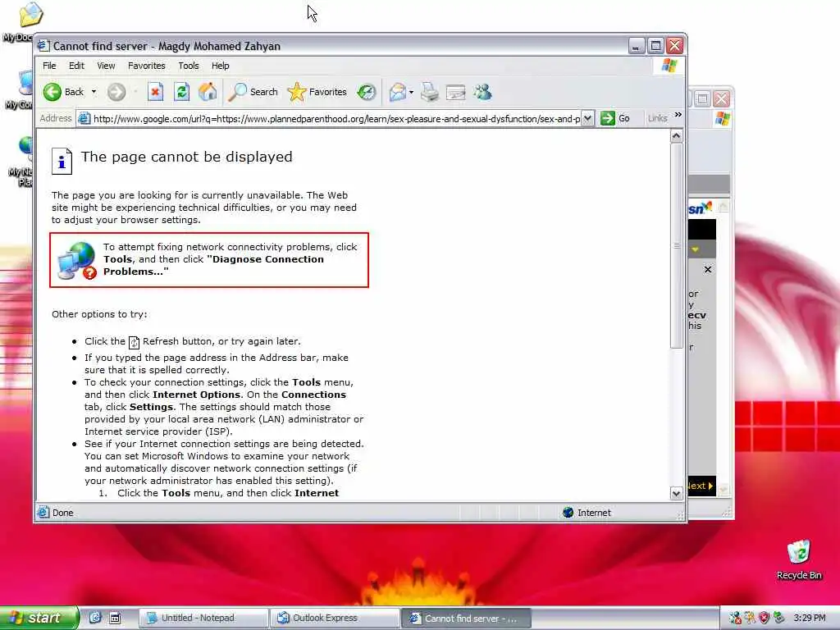Click the Next button in background window
Image resolution: width=840 pixels, height=630 pixels.
coord(701,486)
